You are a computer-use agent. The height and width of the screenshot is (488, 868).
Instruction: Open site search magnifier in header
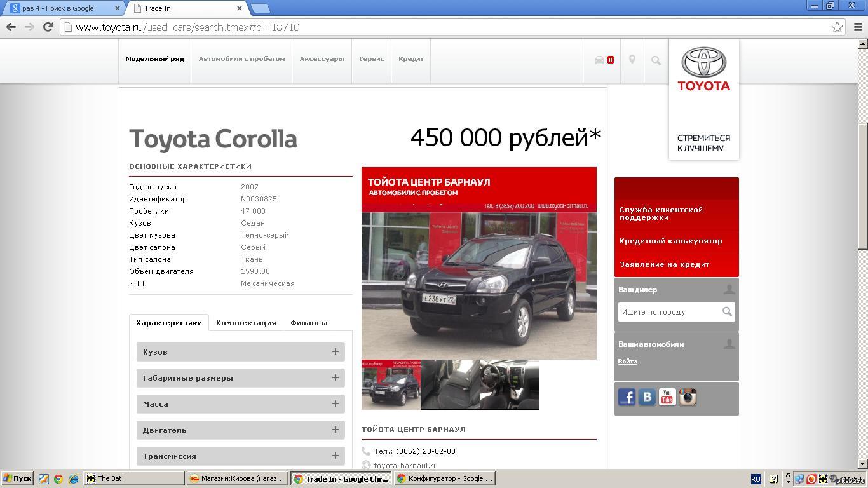tap(656, 60)
